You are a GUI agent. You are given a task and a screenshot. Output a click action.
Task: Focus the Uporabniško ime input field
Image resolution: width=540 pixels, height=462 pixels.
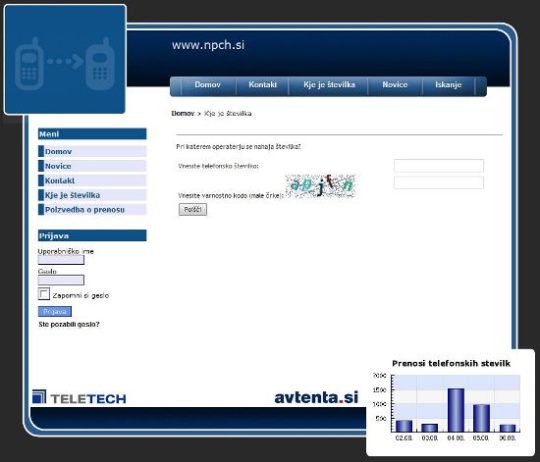tap(61, 260)
